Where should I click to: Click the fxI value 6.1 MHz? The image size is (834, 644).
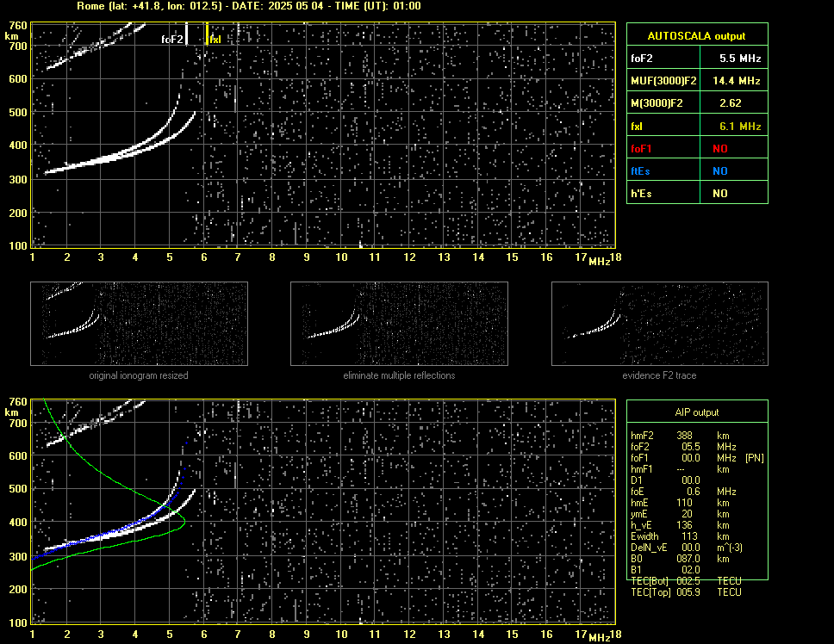[x=740, y=127]
